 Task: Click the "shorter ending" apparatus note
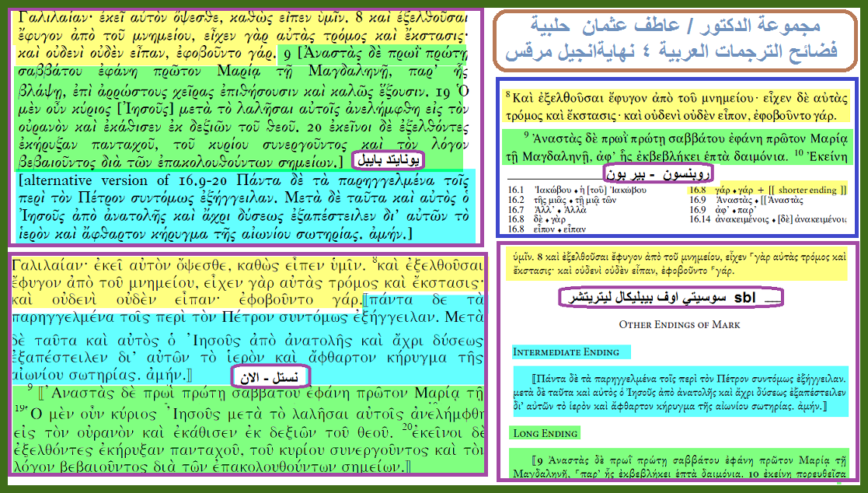[808, 190]
